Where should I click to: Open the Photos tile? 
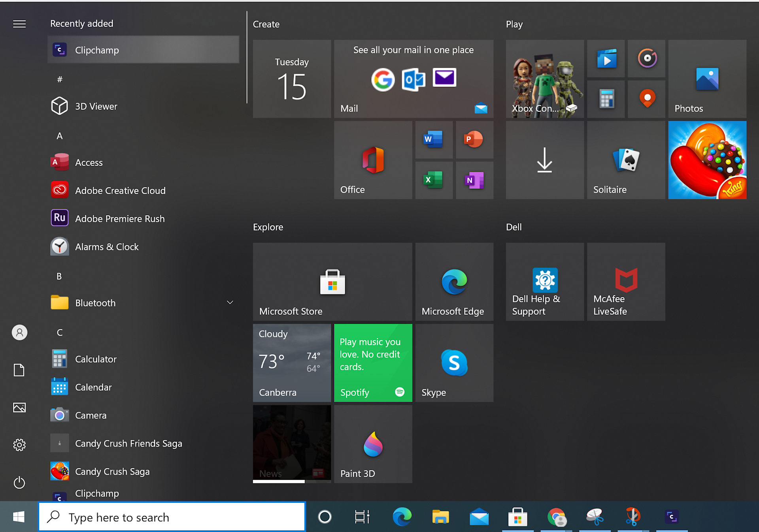tap(707, 79)
